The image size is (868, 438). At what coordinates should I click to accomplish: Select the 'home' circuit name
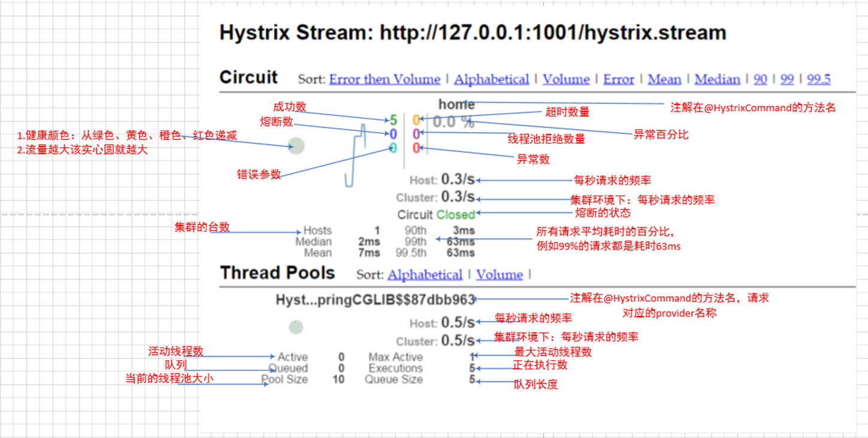456,105
